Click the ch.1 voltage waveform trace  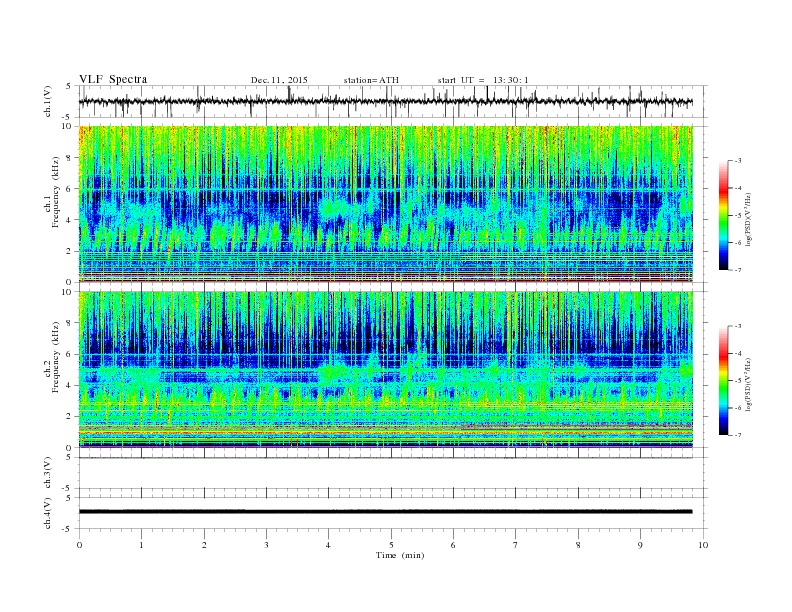(385, 101)
